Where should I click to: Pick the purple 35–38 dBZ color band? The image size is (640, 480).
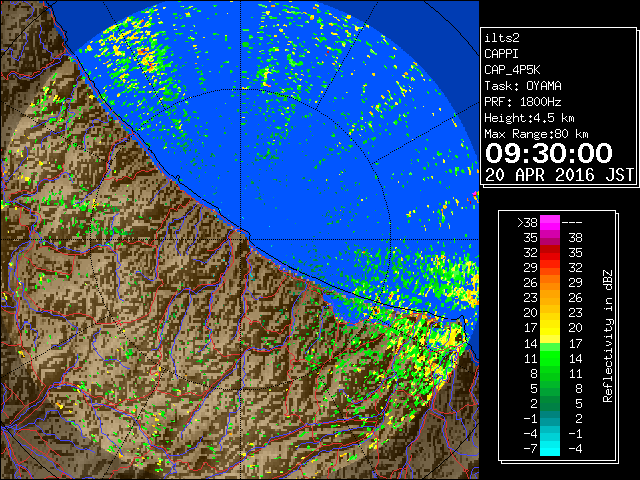[x=550, y=238]
